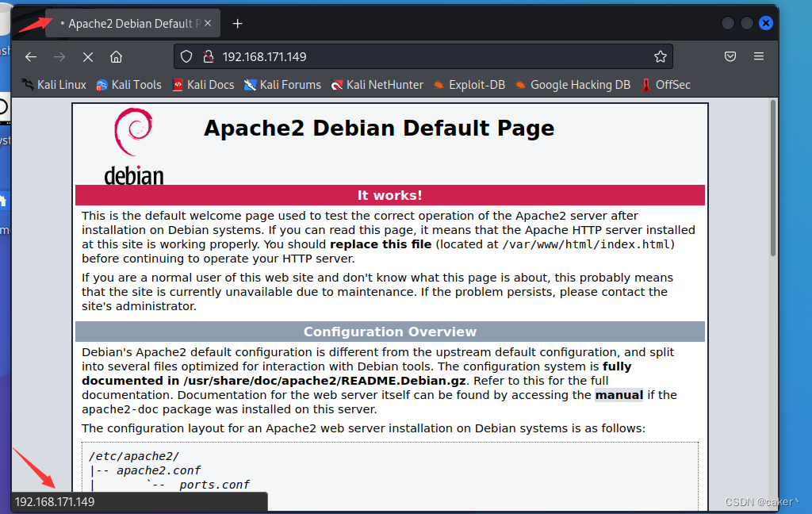Follow the manual link in Configuration Overview
812x514 pixels.
(619, 395)
